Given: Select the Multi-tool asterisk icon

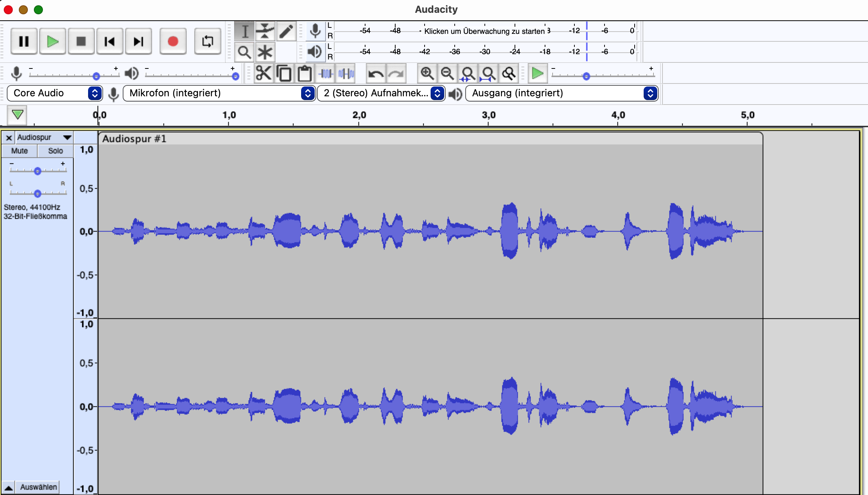Looking at the screenshot, I should click(265, 52).
